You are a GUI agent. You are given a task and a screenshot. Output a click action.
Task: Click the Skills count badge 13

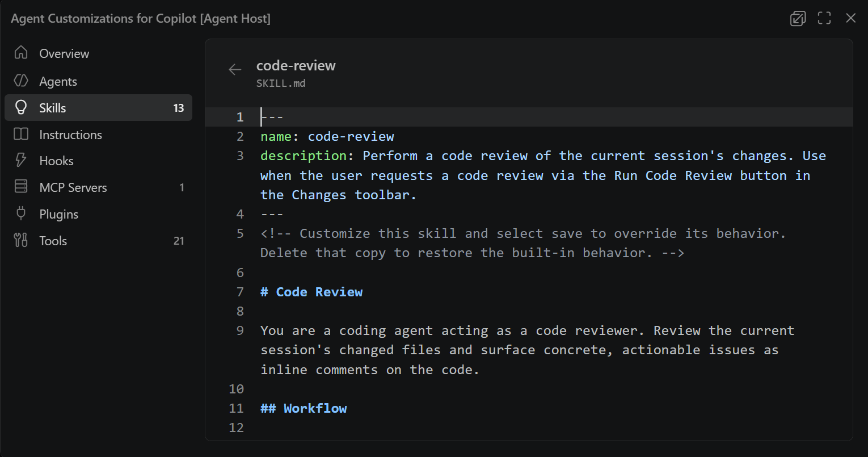(179, 108)
